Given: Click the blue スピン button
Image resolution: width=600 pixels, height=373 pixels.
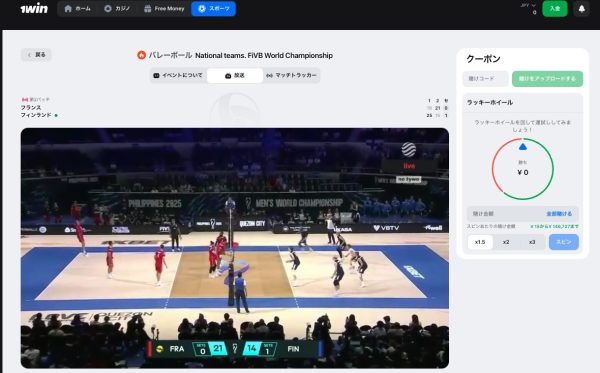Looking at the screenshot, I should pyautogui.click(x=564, y=242).
